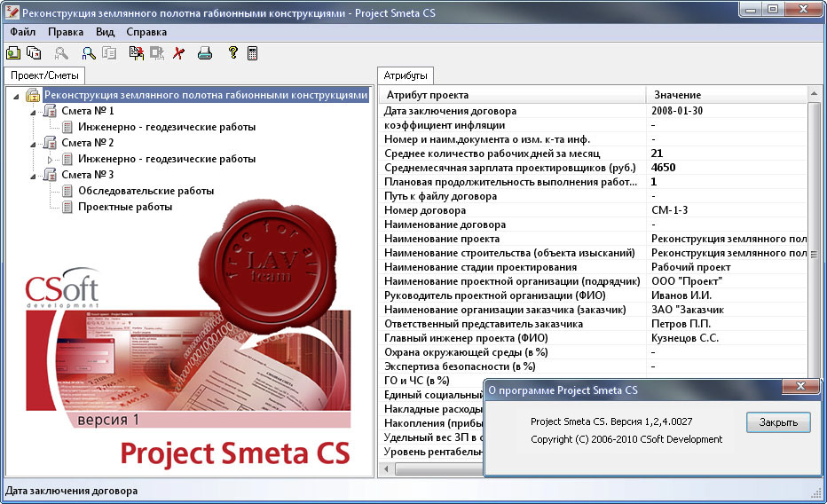
Task: Click Охрана окружающей среды (в %) row
Action: point(593,352)
